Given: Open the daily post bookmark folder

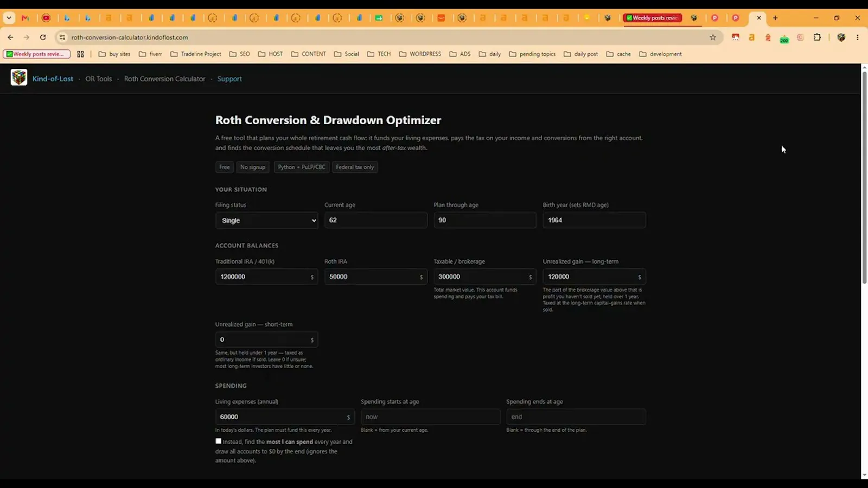Looking at the screenshot, I should pyautogui.click(x=580, y=54).
